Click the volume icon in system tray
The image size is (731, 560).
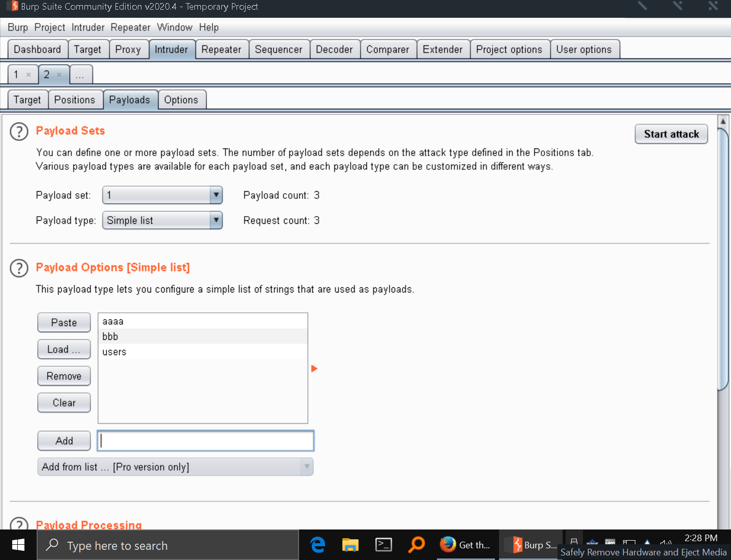click(x=665, y=542)
